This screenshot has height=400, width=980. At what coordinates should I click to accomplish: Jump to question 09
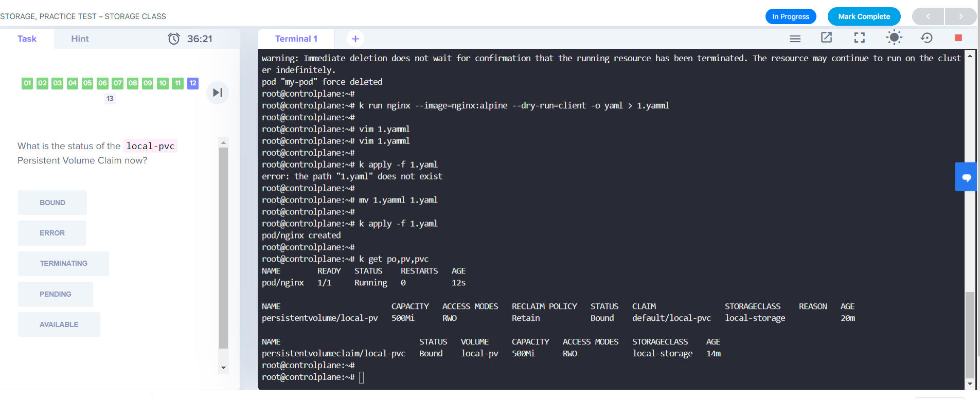(148, 83)
